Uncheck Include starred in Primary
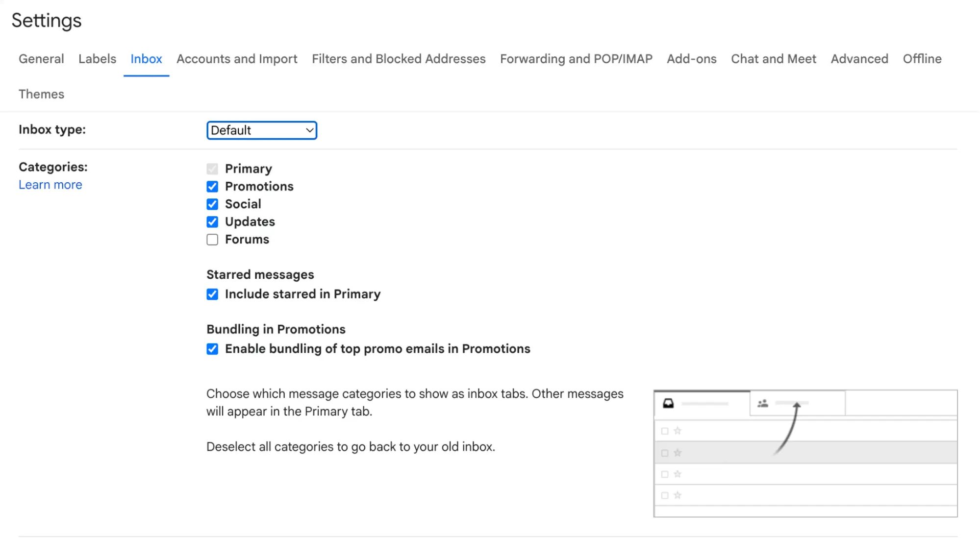Viewport: 980px width, 538px height. coord(212,294)
